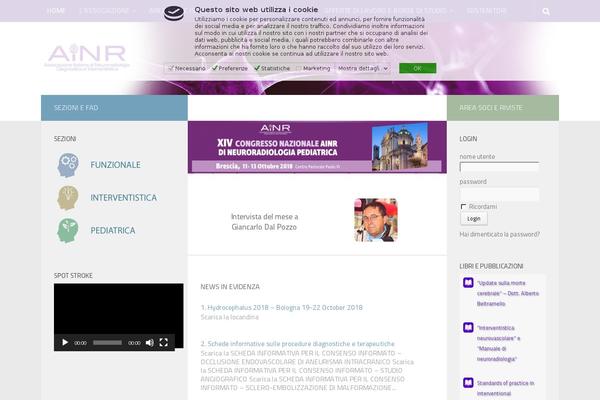Click the Login button
The height and width of the screenshot is (400, 600).
click(474, 219)
